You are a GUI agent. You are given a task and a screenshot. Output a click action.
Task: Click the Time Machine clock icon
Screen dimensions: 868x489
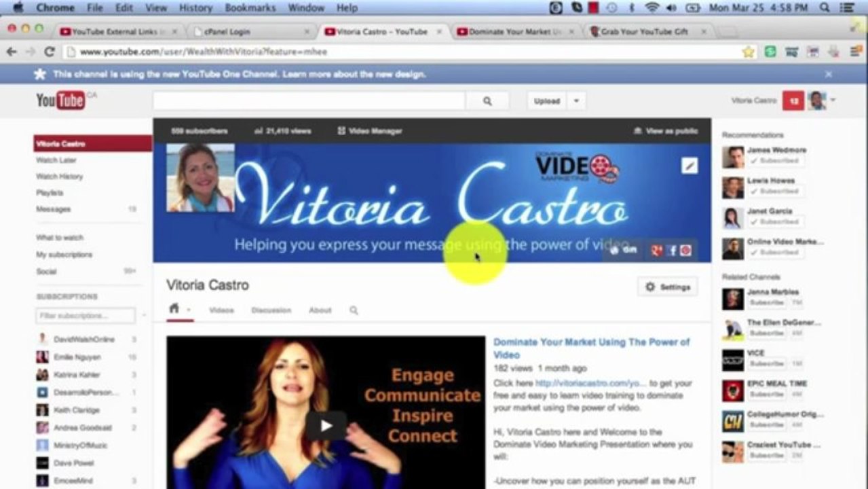click(x=612, y=8)
